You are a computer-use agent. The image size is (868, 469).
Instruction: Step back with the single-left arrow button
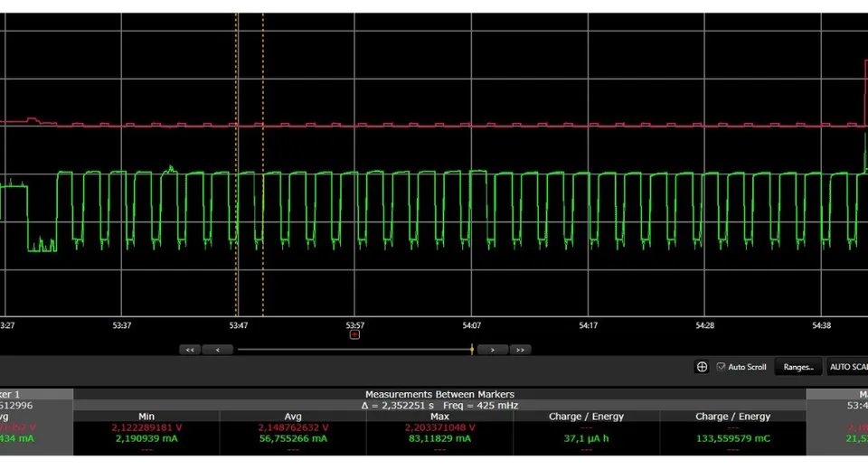(218, 350)
